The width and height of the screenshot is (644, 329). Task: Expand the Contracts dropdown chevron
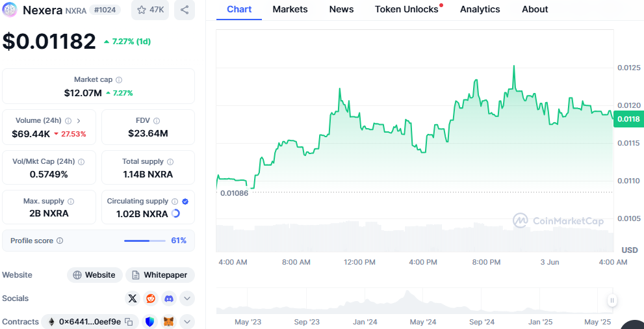tap(187, 322)
